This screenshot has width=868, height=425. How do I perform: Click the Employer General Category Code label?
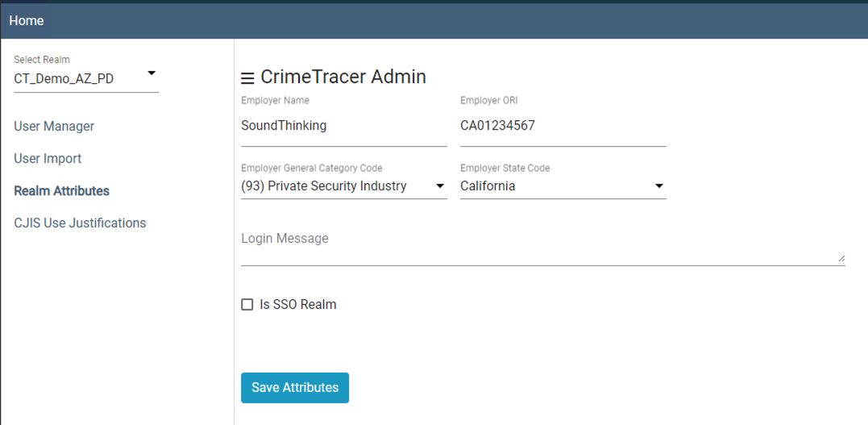(312, 168)
